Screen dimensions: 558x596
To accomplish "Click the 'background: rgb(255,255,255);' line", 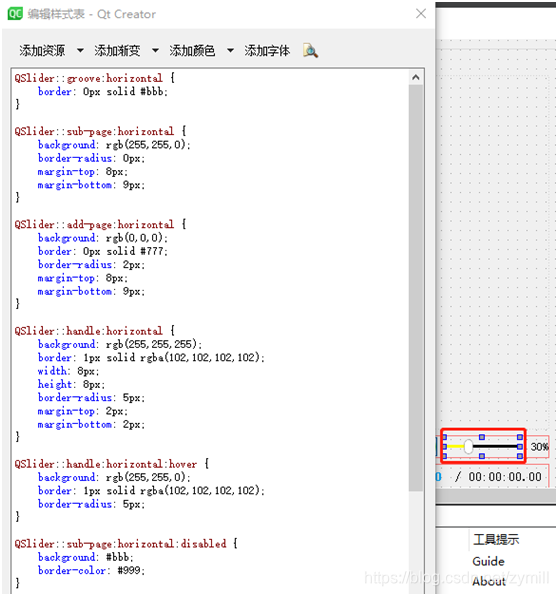I will pyautogui.click(x=120, y=344).
